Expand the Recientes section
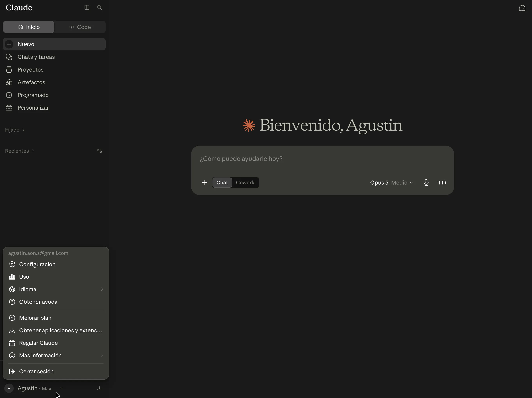 20,151
